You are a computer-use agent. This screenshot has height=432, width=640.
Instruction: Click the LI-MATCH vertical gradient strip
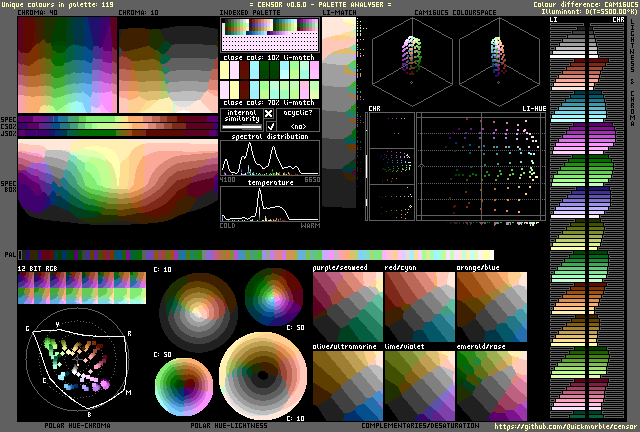(339, 112)
